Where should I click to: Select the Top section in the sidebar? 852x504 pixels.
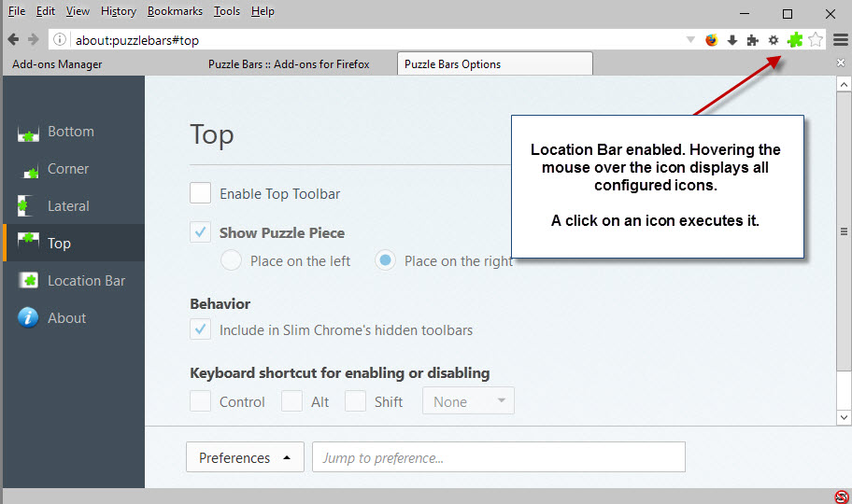tap(74, 243)
